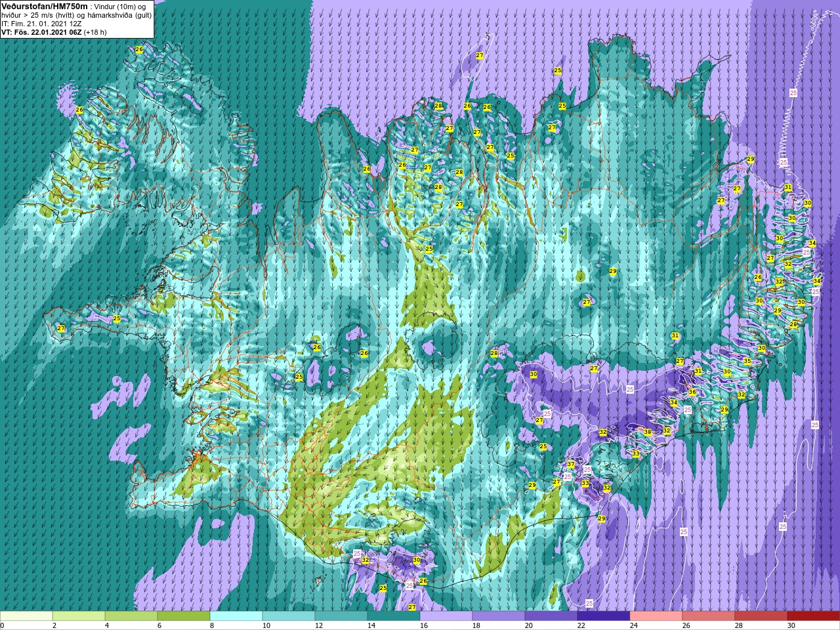Select the legend swatch between 2 and 4
840x630 pixels.
coord(79,617)
